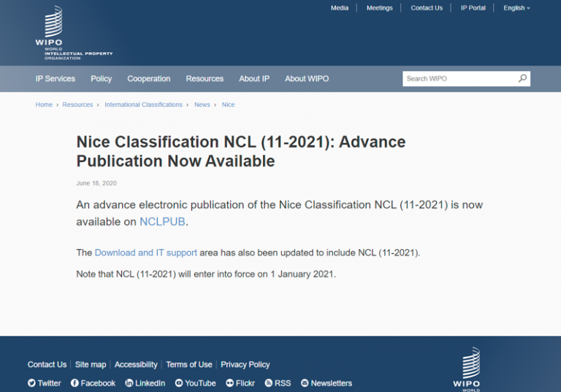Screen dimensions: 561x392
Task: Click the Search WIPO input field
Action: coord(459,79)
